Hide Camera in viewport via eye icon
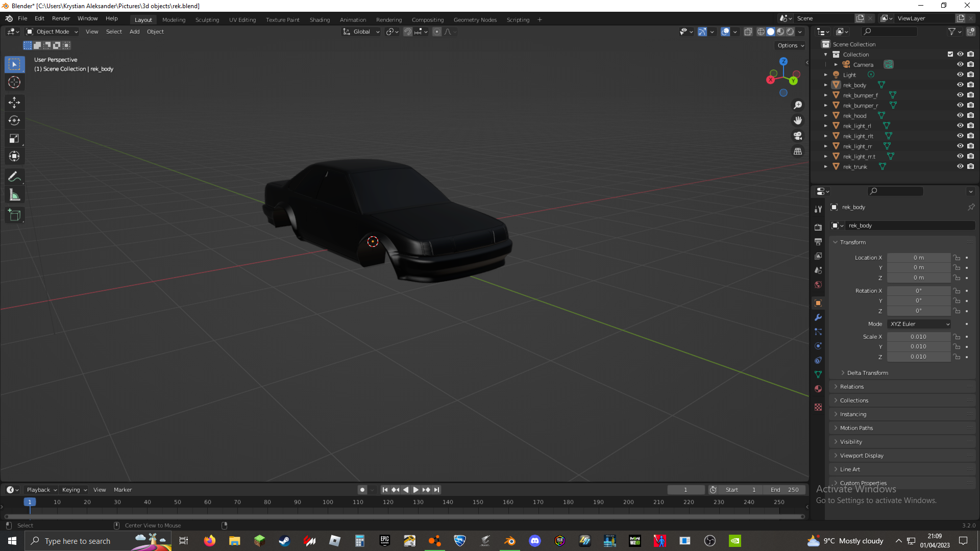The width and height of the screenshot is (980, 551). [960, 64]
